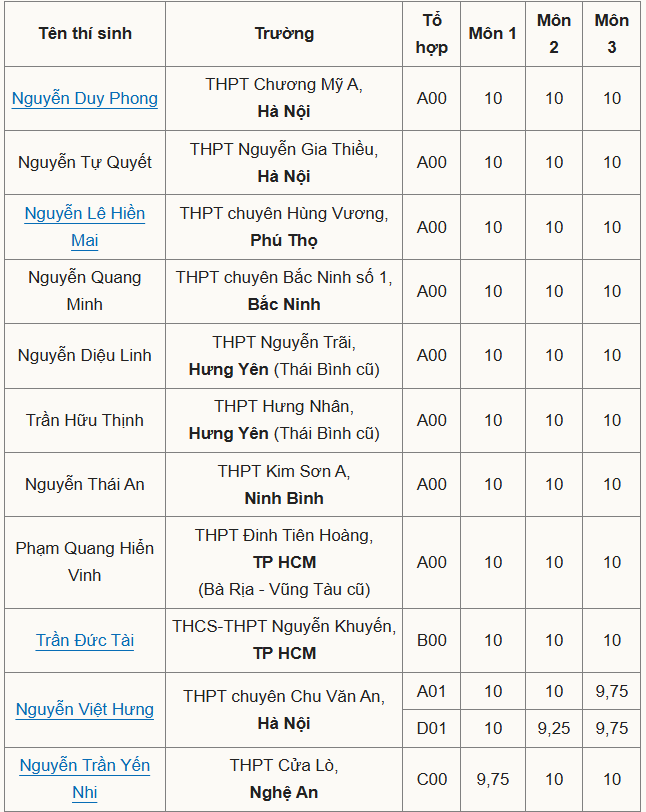Select the Trần Hữu Thịnh name cell
The height and width of the screenshot is (812, 646).
pos(85,420)
